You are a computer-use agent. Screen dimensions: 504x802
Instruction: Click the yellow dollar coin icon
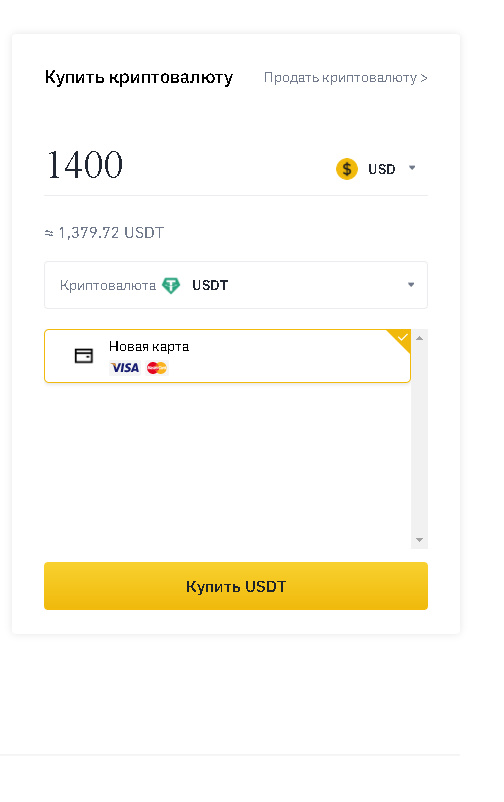click(x=346, y=169)
